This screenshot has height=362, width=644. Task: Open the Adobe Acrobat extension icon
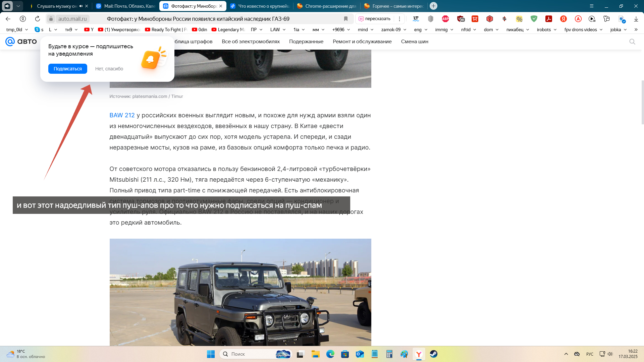tap(549, 19)
